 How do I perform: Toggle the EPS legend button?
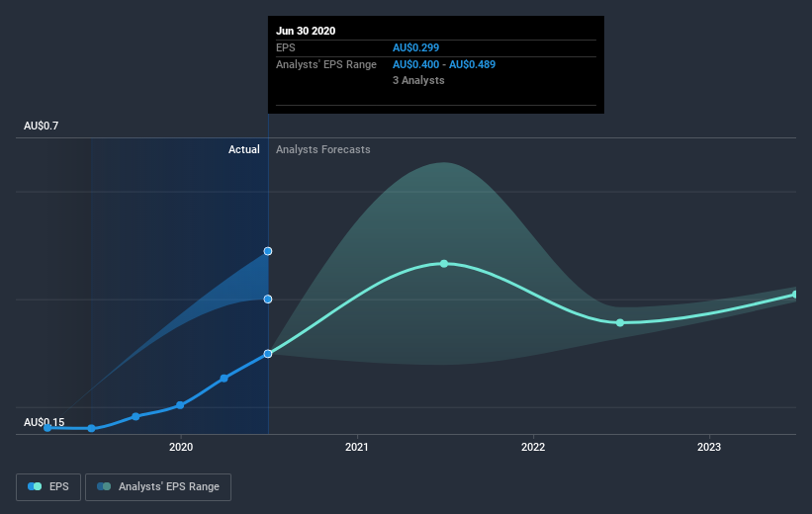tap(48, 487)
